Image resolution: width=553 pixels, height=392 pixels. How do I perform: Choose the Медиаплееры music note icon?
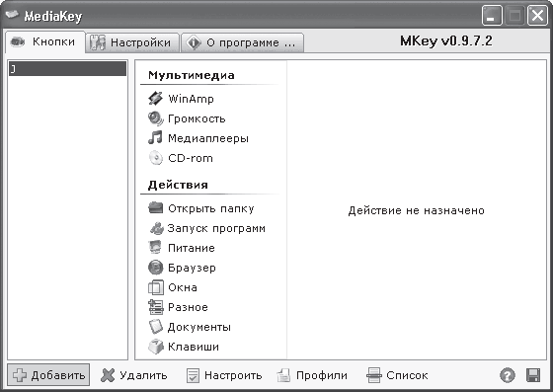155,138
